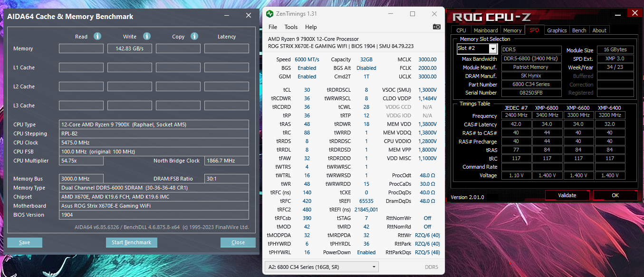Click the DRAM:FSB Ratio value 30:1
Viewport: 644px width, 277px height.
(x=227, y=179)
